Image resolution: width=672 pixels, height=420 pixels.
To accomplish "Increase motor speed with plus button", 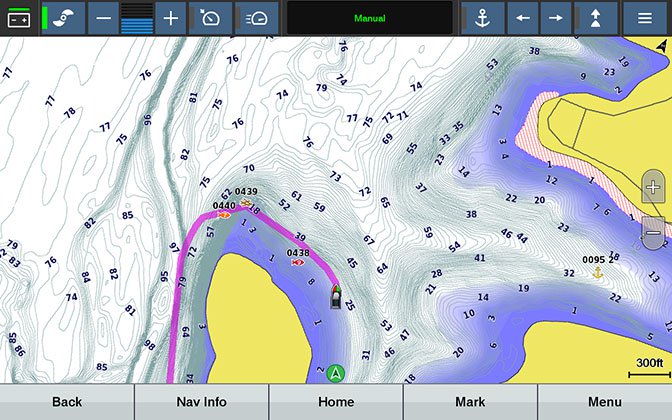I will [171, 18].
